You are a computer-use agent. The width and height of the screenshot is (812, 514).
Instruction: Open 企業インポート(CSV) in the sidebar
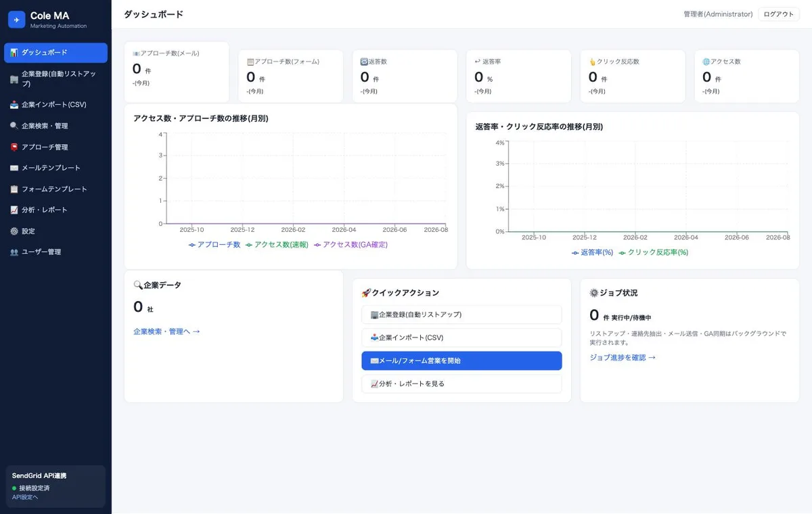pos(55,105)
